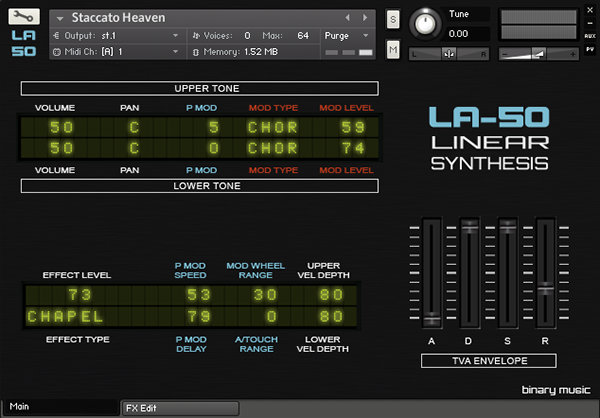Select the upper tone MOD TYPE CHOR
This screenshot has height=418, width=600.
click(272, 127)
